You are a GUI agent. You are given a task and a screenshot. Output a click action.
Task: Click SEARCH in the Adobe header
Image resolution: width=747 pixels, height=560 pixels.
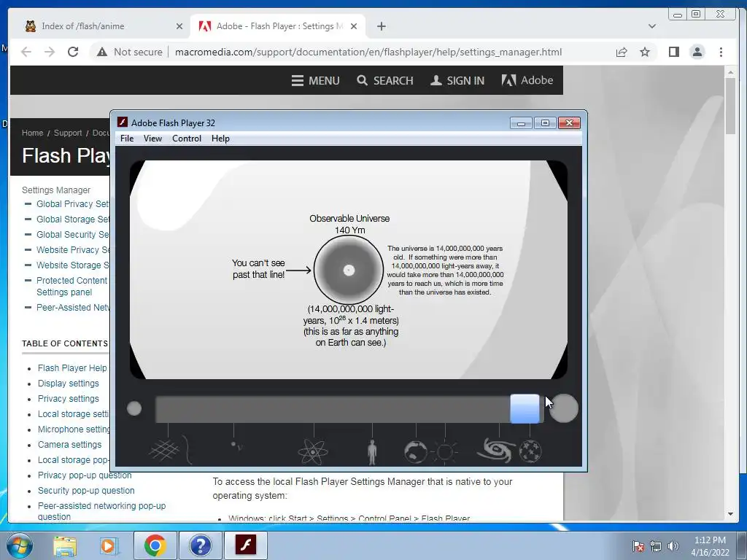pyautogui.click(x=385, y=80)
